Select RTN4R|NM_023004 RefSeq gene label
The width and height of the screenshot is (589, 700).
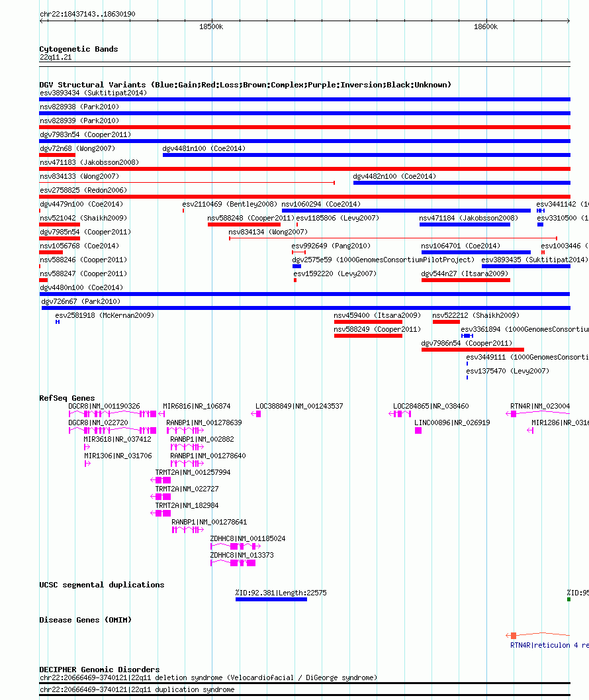541,406
